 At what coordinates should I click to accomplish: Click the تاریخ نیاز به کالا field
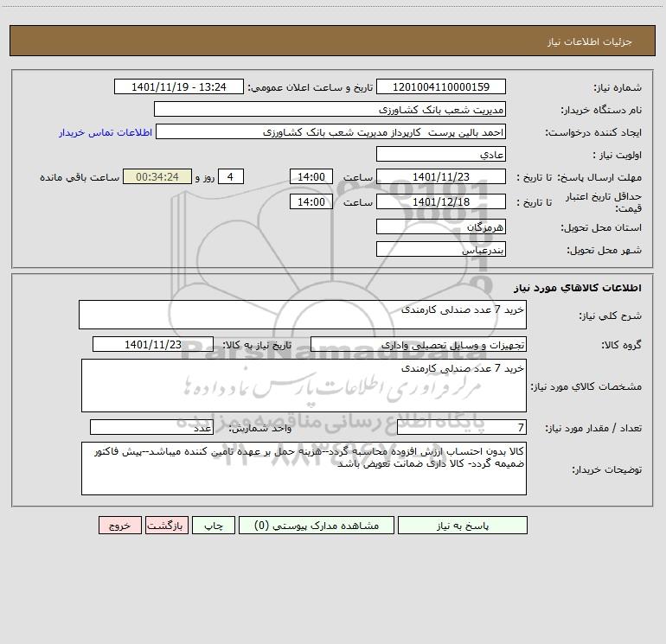point(153,344)
